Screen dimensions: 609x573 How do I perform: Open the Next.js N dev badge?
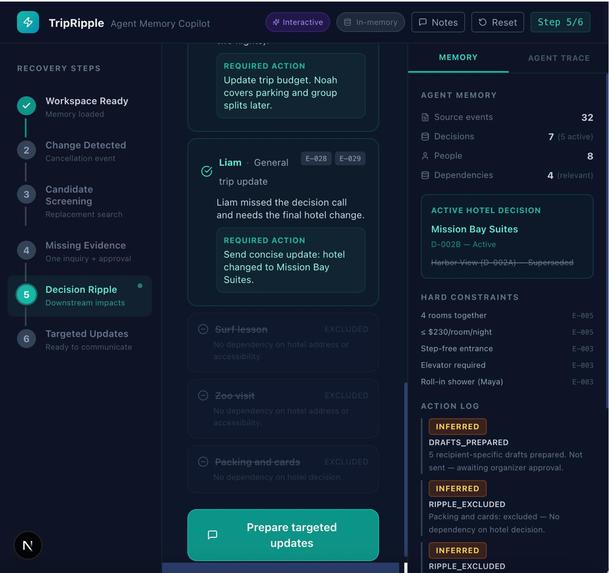(x=28, y=545)
